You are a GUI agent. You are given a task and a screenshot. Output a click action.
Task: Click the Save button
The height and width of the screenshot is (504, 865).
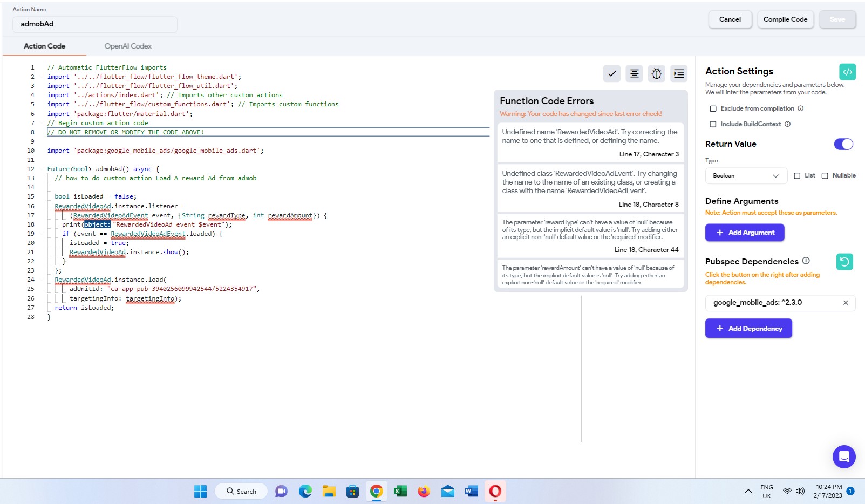click(837, 19)
